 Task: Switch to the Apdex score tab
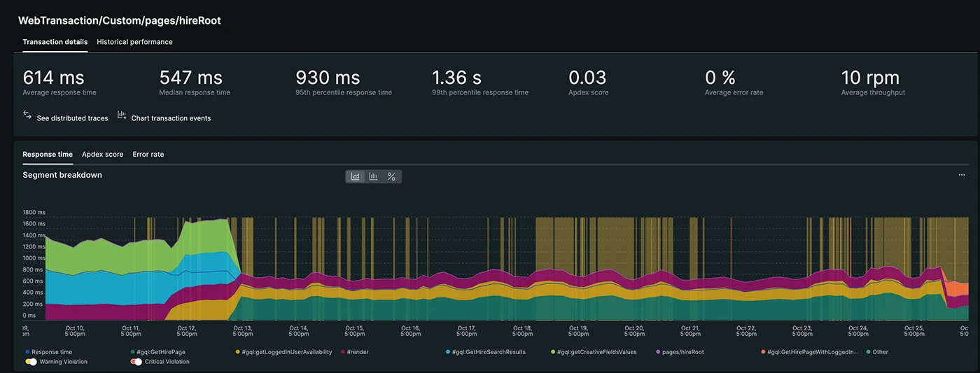[102, 154]
